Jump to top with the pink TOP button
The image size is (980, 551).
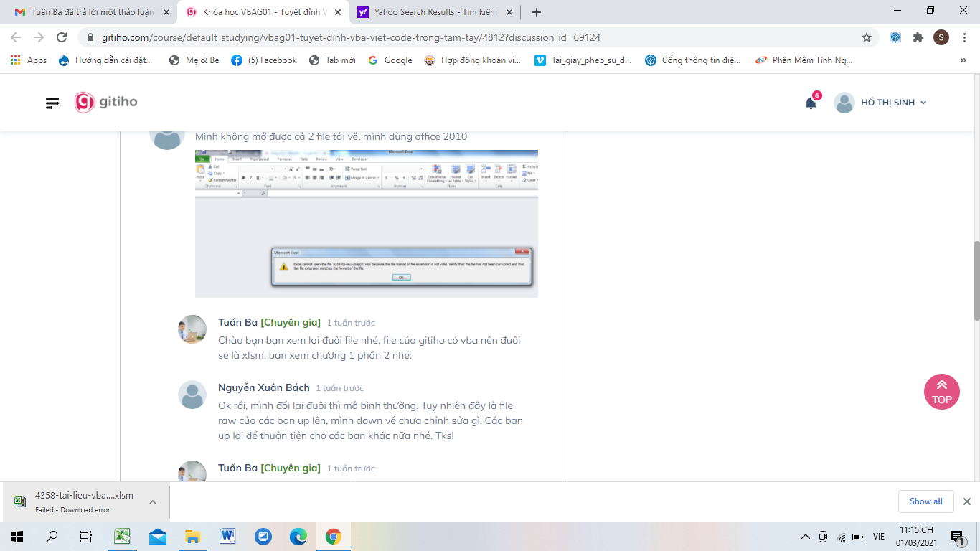pyautogui.click(x=942, y=392)
